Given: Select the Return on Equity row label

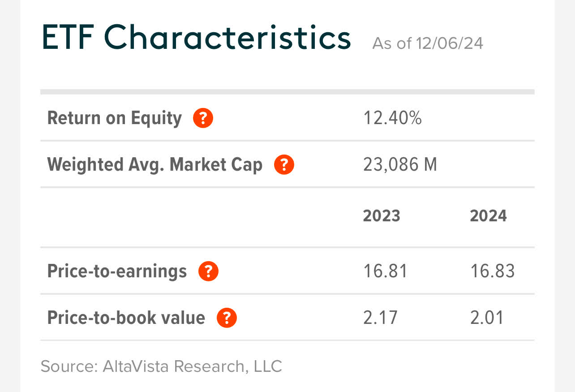Looking at the screenshot, I should click(x=115, y=118).
